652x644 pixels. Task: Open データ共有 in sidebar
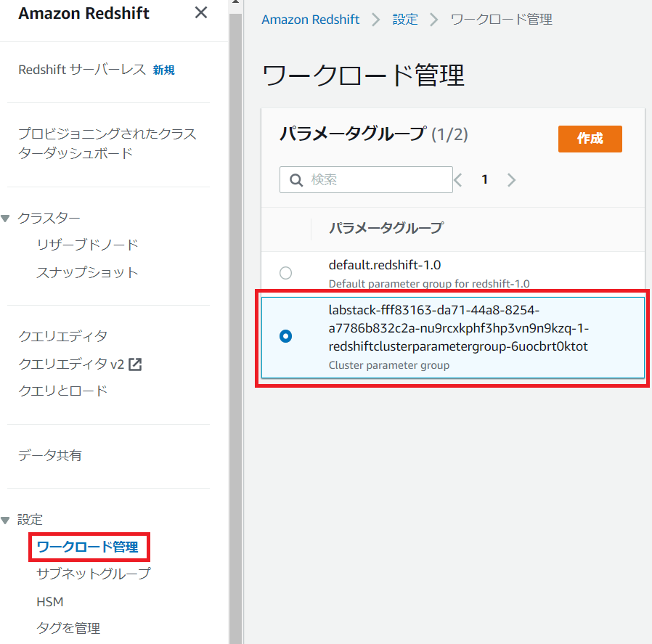point(50,455)
